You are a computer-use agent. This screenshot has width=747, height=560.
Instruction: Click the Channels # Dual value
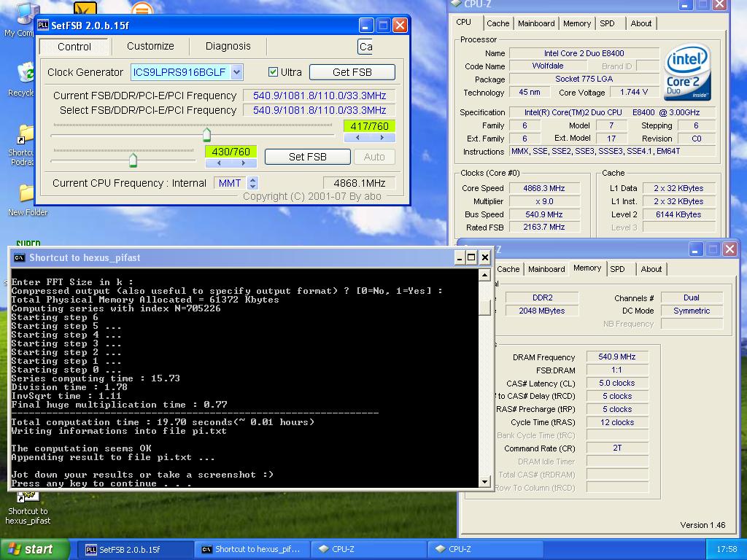pos(692,297)
